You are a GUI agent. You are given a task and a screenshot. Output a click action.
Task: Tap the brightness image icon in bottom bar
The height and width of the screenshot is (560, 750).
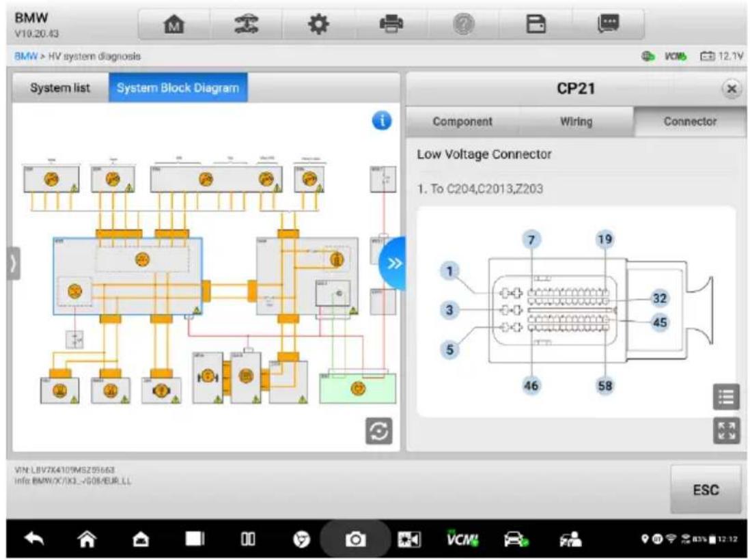pyautogui.click(x=409, y=540)
